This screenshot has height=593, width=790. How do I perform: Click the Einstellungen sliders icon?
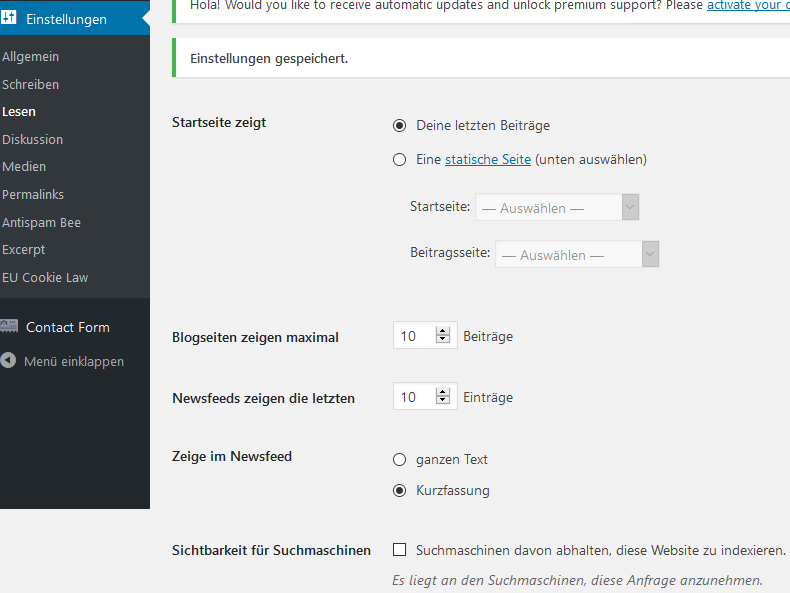point(8,18)
